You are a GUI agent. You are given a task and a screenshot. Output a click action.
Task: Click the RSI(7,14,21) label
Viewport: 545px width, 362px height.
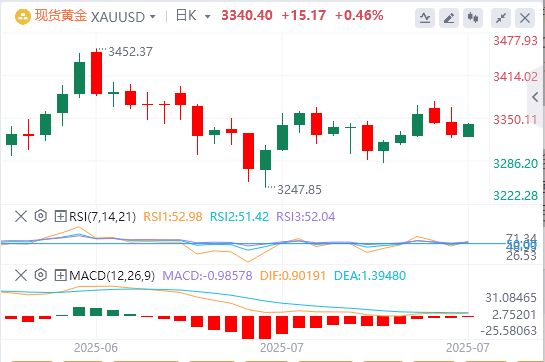[x=103, y=217]
